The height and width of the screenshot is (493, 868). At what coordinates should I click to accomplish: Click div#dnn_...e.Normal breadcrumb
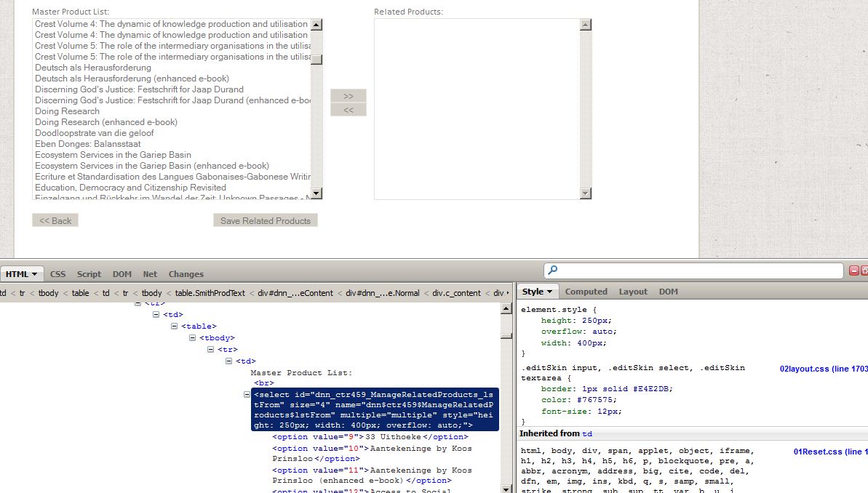(383, 293)
